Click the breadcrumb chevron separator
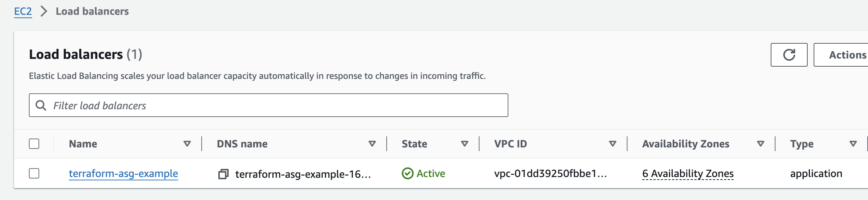 click(44, 11)
